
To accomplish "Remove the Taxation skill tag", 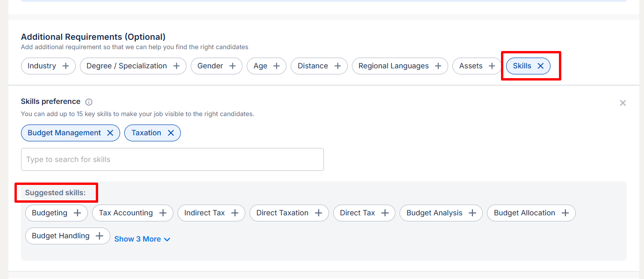I will (x=171, y=133).
